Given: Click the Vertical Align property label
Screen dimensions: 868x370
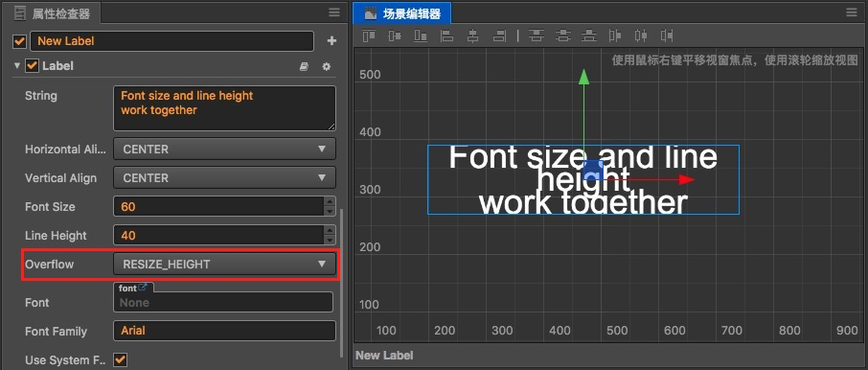Looking at the screenshot, I should pyautogui.click(x=61, y=177).
